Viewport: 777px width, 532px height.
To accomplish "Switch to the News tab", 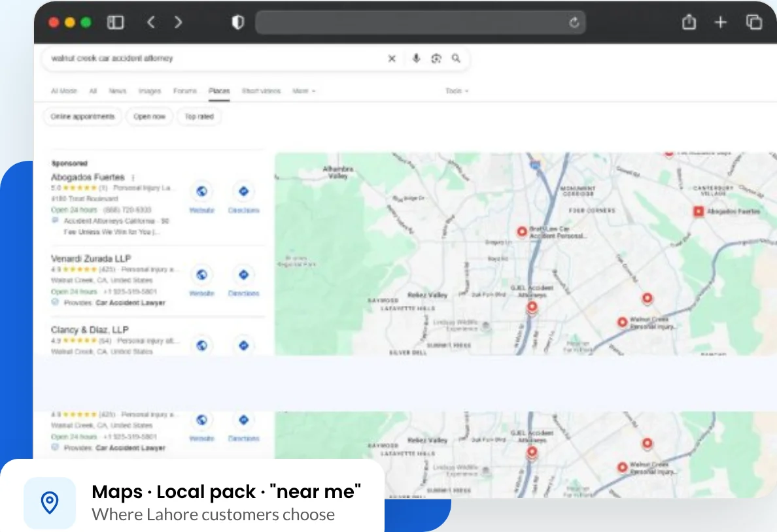I will [x=118, y=91].
